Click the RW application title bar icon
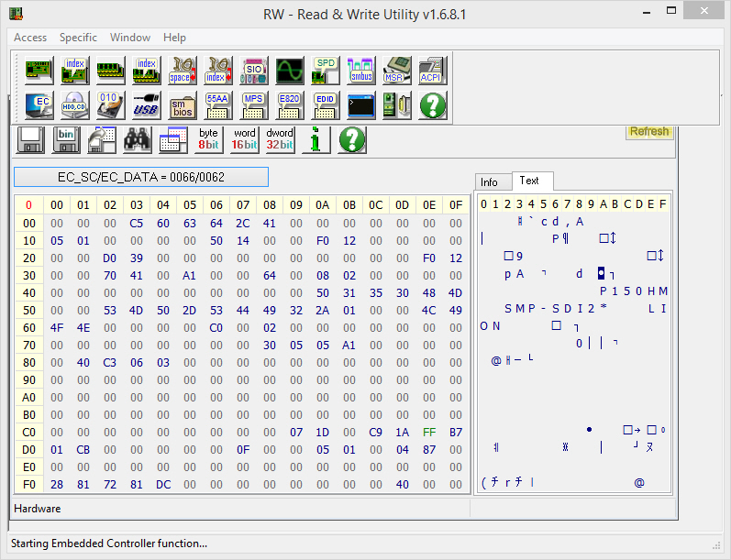 (16, 14)
